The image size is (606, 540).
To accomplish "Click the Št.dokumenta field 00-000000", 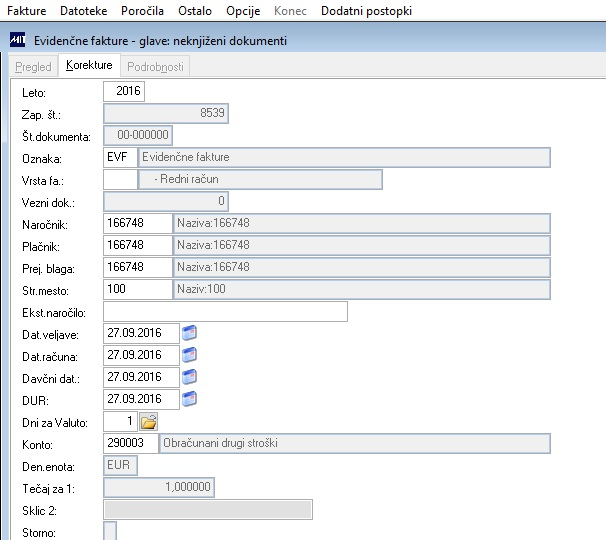I will click(x=138, y=135).
